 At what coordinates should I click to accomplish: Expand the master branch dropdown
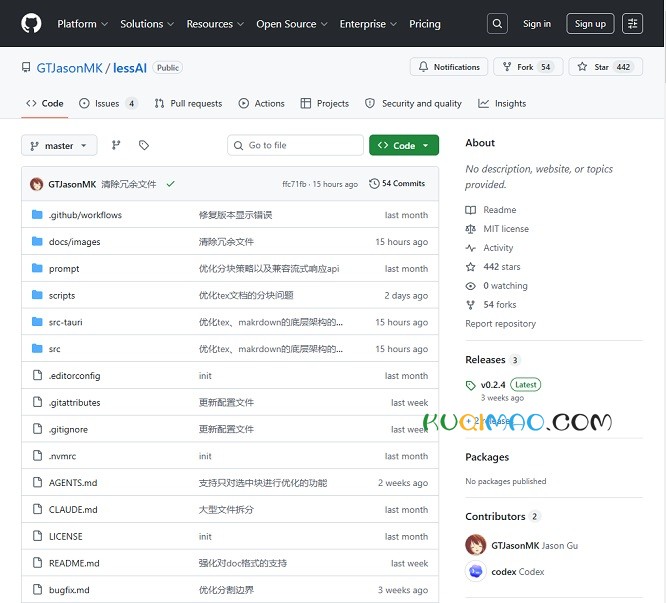coord(59,146)
